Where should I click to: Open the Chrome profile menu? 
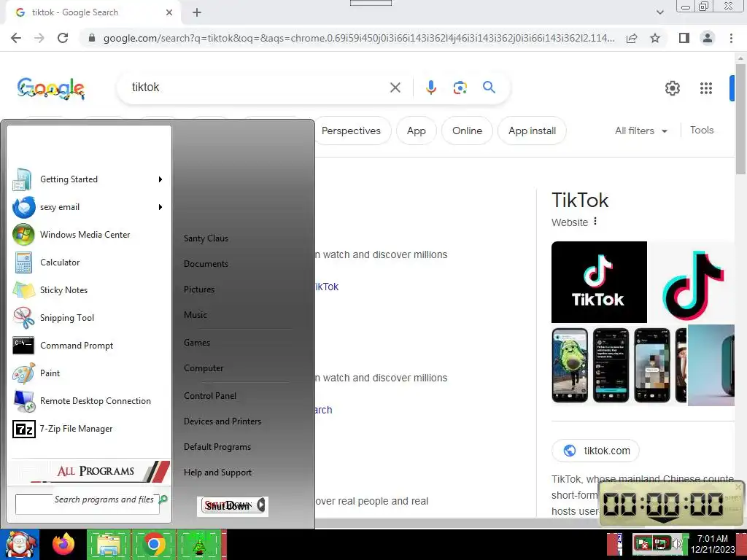click(x=708, y=38)
